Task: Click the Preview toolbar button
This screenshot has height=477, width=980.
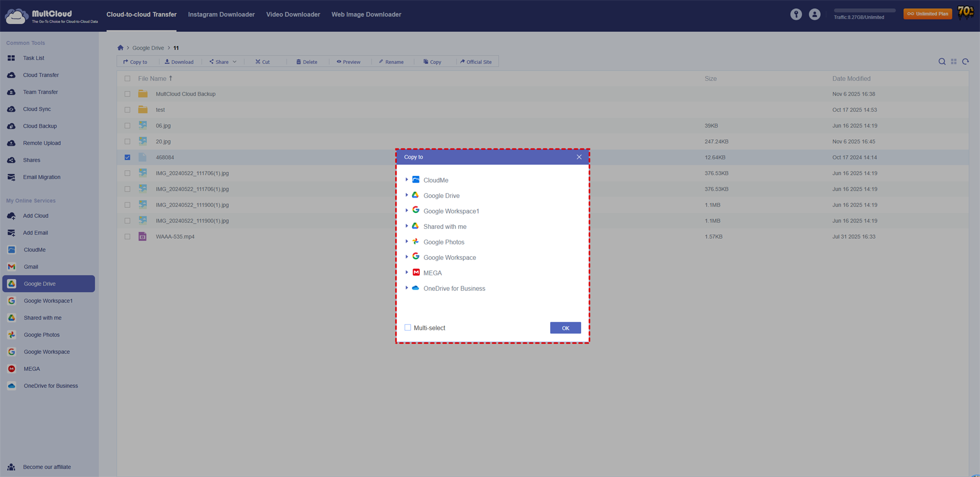Action: [348, 62]
